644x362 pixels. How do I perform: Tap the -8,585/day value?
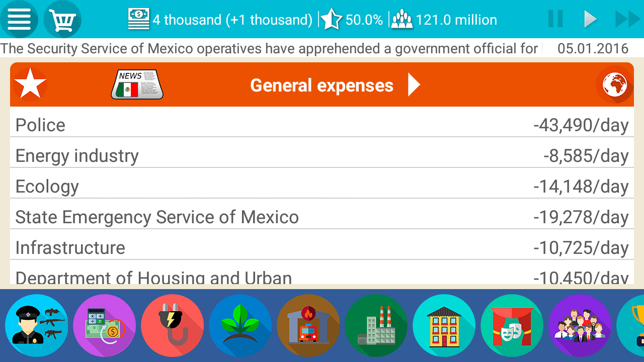[x=586, y=156]
